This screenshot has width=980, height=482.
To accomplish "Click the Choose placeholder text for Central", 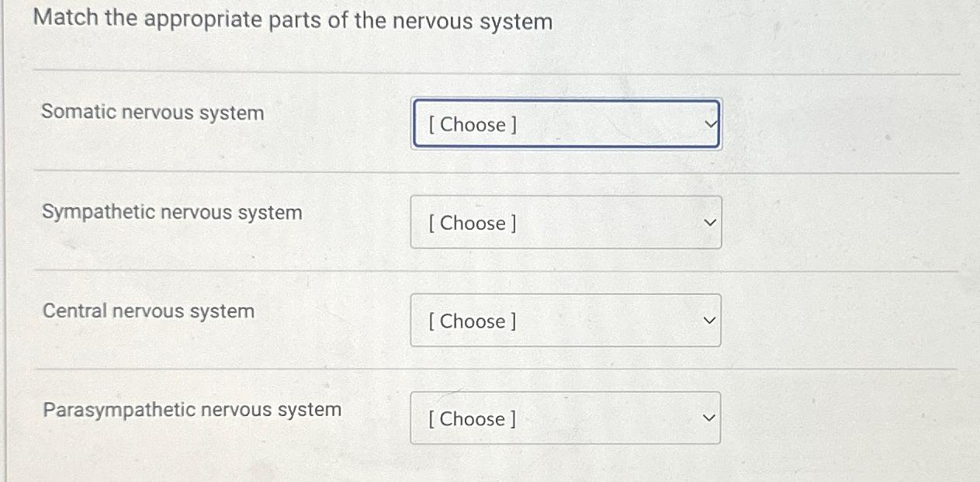I will click(469, 321).
